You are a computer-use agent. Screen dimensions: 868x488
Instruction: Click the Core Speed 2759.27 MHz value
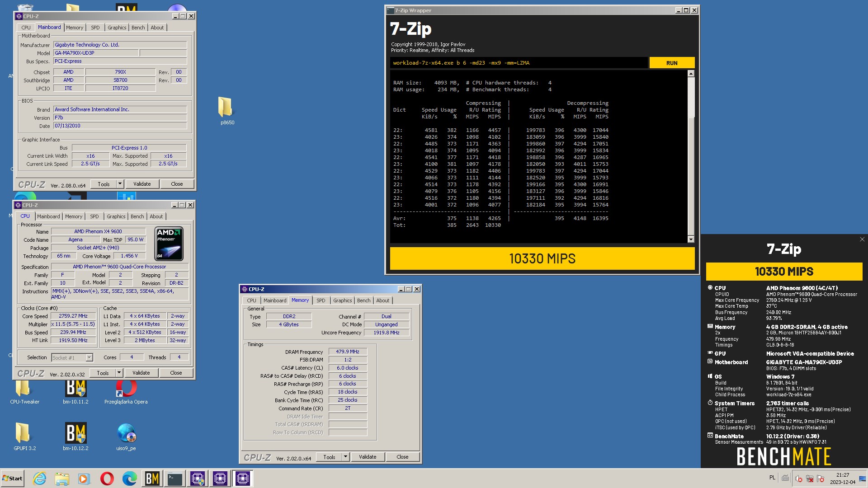(x=73, y=316)
